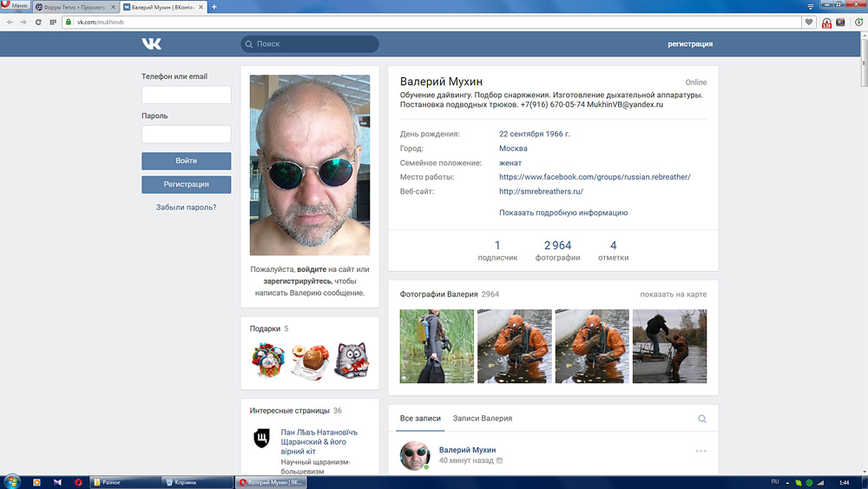Click the Москва city link
The image size is (868, 489).
tap(513, 149)
